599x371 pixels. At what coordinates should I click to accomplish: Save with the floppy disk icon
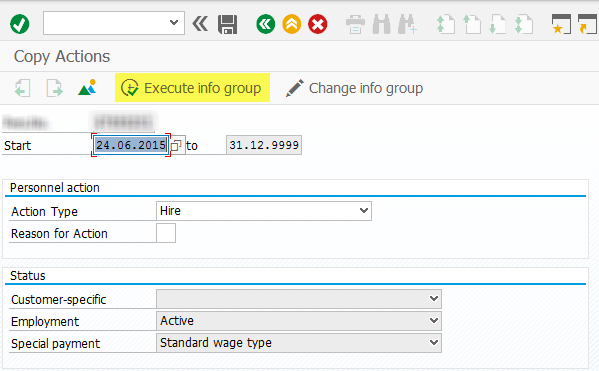click(227, 24)
